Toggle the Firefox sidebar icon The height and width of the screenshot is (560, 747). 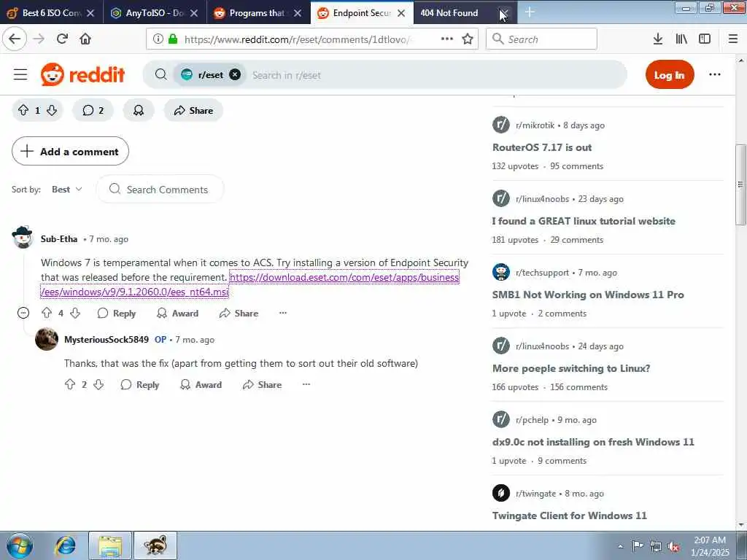tap(705, 39)
